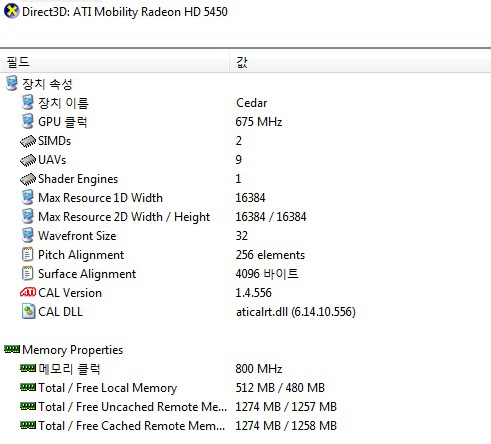491x444 pixels.
Task: Select the UAVs field label
Action: click(x=52, y=160)
